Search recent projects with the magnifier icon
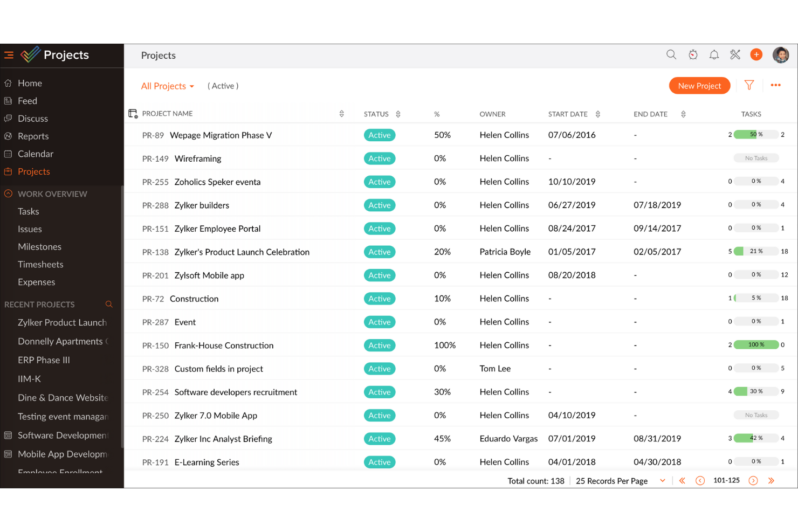 [x=109, y=305]
